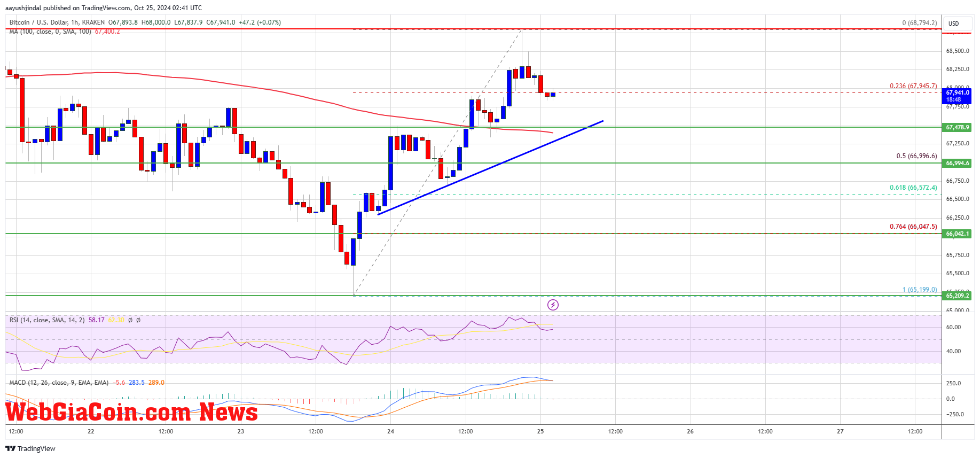Click the 18:48 candle countdown label

pos(954,100)
